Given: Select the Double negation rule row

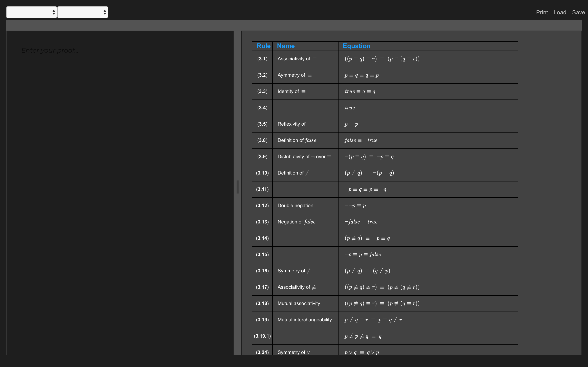Looking at the screenshot, I should [x=295, y=206].
